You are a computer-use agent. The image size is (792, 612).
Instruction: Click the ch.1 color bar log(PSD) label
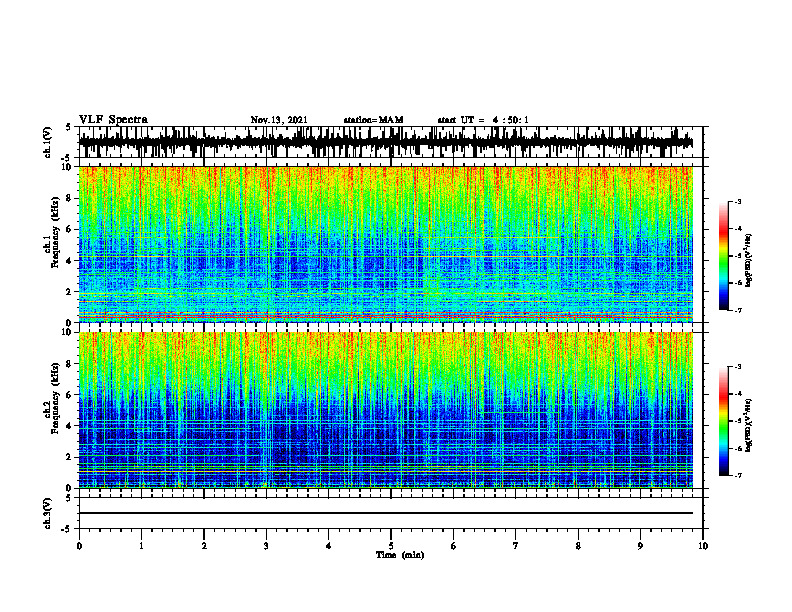[x=749, y=260]
